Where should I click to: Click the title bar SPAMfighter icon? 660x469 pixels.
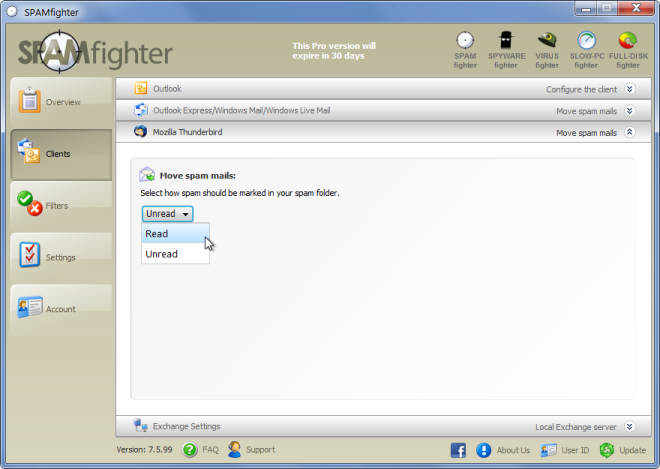pos(12,12)
